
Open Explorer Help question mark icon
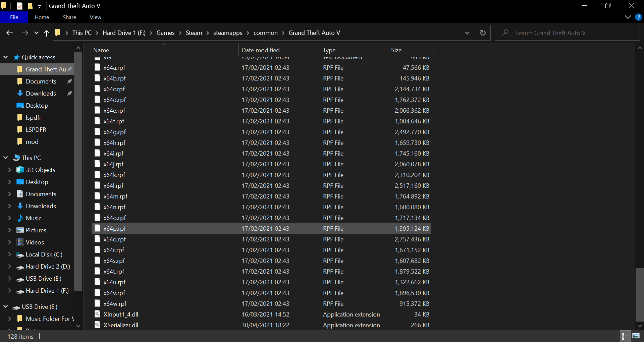pyautogui.click(x=639, y=17)
